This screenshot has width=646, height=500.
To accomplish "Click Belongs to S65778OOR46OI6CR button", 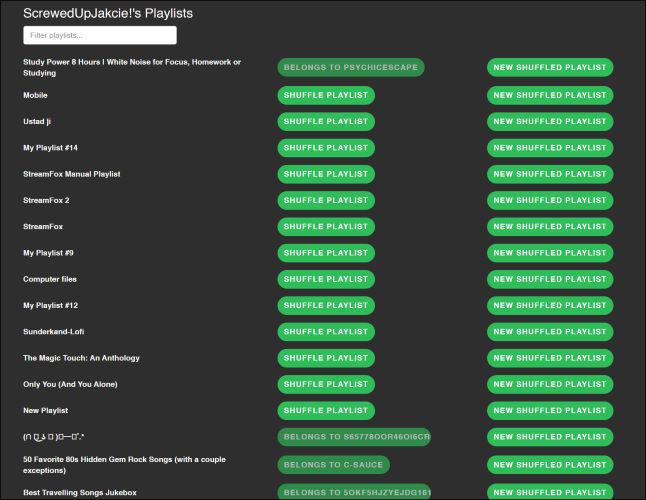I will (354, 437).
